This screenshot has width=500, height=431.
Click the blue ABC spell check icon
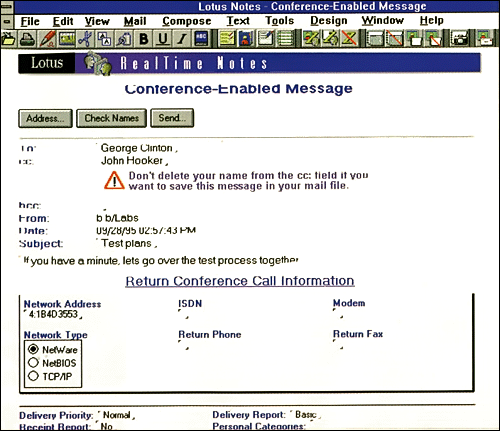pos(201,39)
